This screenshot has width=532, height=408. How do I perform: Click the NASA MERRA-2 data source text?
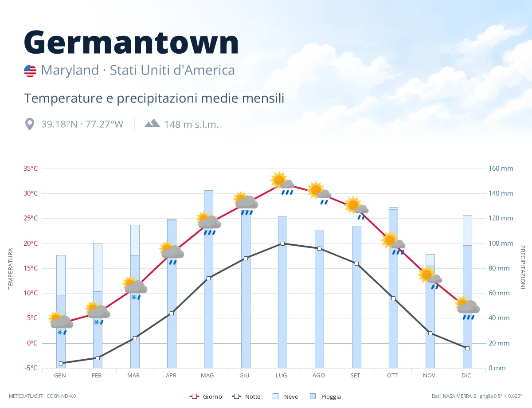477,396
